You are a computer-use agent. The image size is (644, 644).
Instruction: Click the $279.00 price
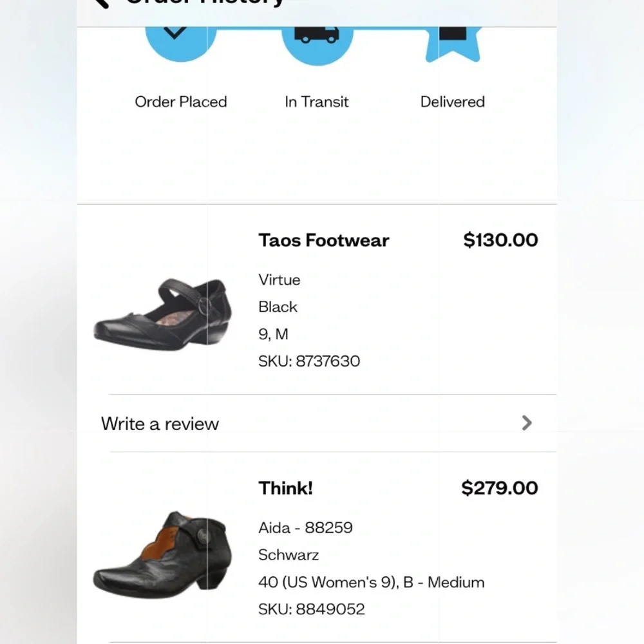tap(500, 488)
